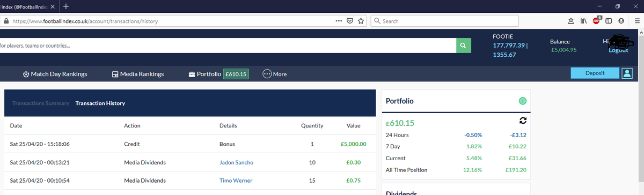
Task: Click the £5,000.00 Bonus credit value
Action: click(x=354, y=144)
